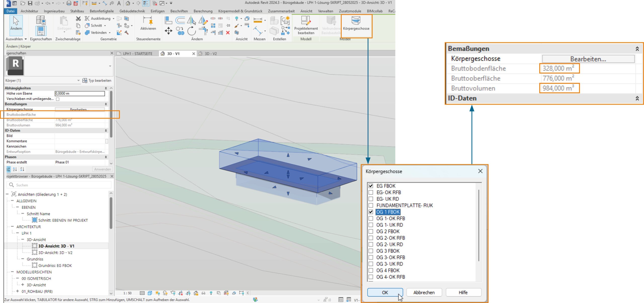Click the detail level icon in view control bar
The image size is (644, 303).
point(142,293)
